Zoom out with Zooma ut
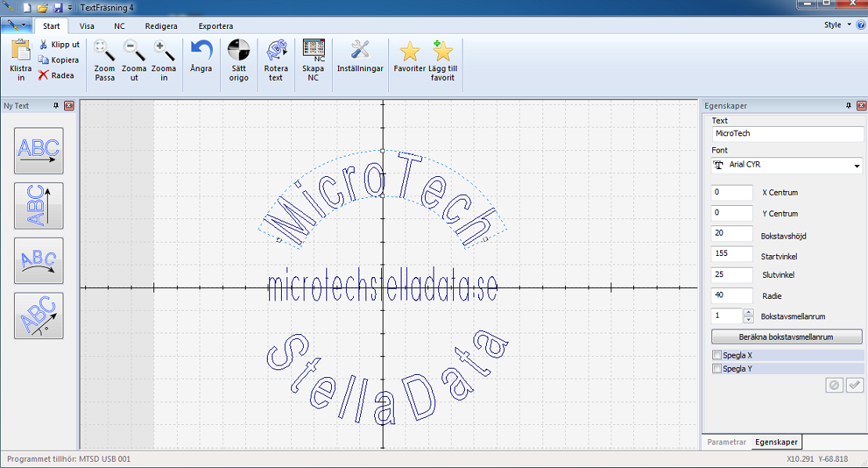Image resolution: width=868 pixels, height=468 pixels. pyautogui.click(x=134, y=60)
